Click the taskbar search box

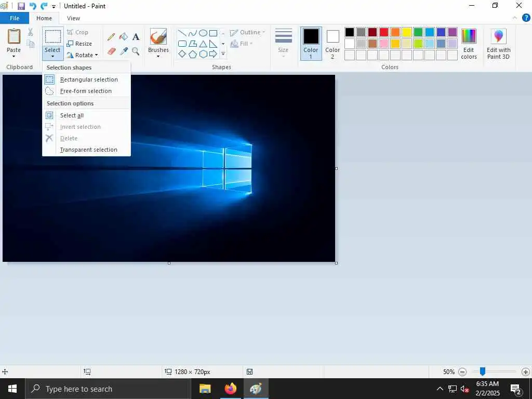[x=108, y=389]
